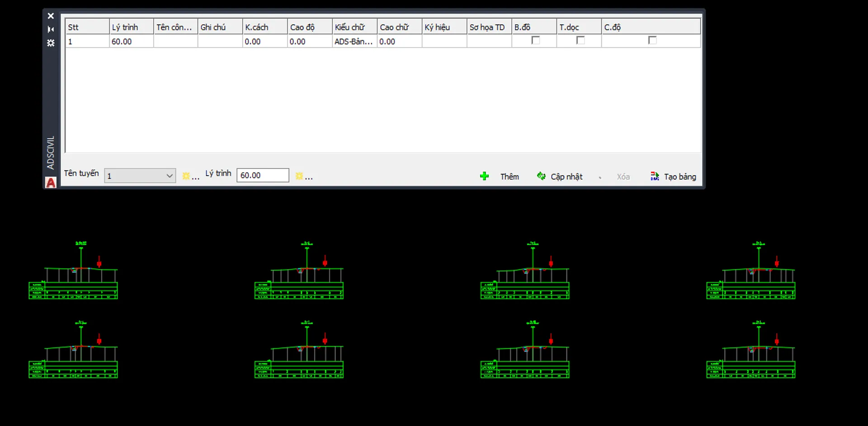This screenshot has width=868, height=426.
Task: Click the Ký hiệu column header
Action: 444,27
